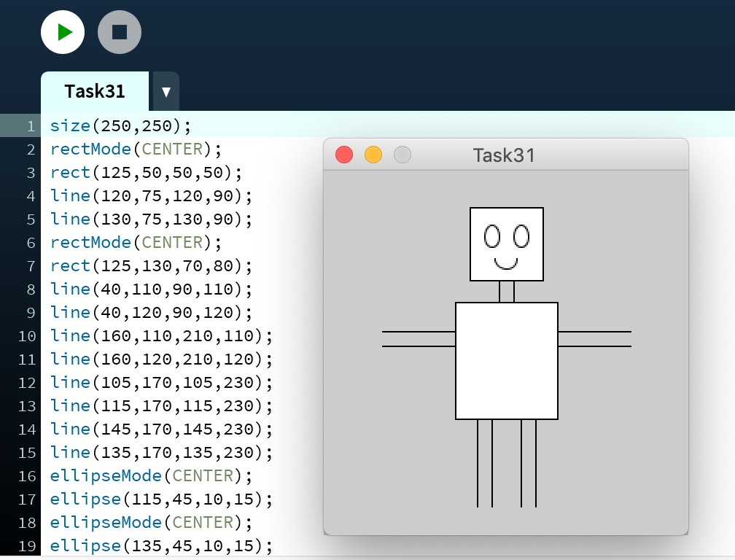Viewport: 735px width, 560px height.
Task: Click the black triangle next to Task31
Action: 165,91
